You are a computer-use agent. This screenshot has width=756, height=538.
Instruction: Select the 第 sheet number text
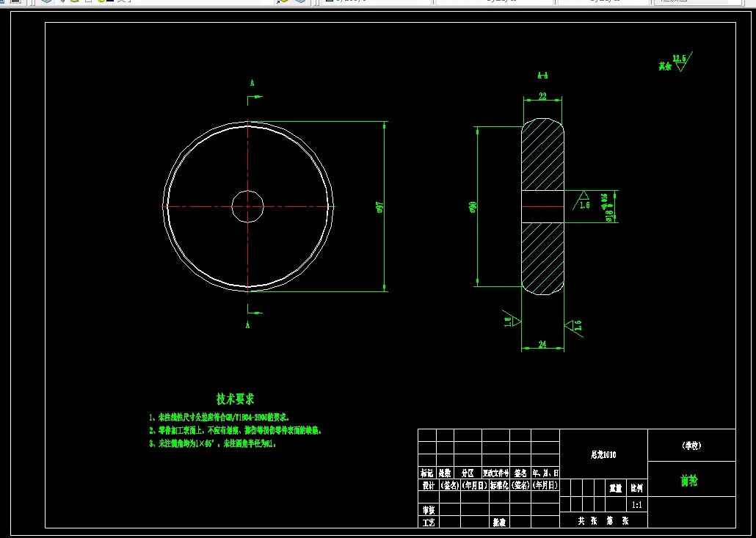611,521
